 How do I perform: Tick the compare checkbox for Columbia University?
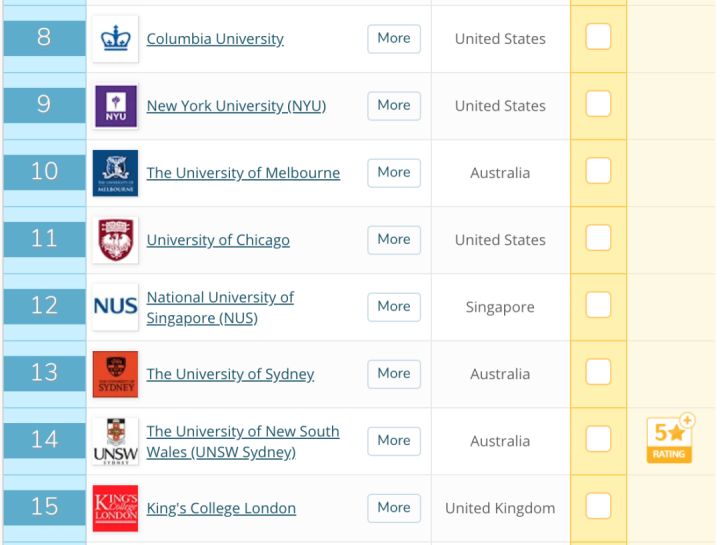click(598, 36)
